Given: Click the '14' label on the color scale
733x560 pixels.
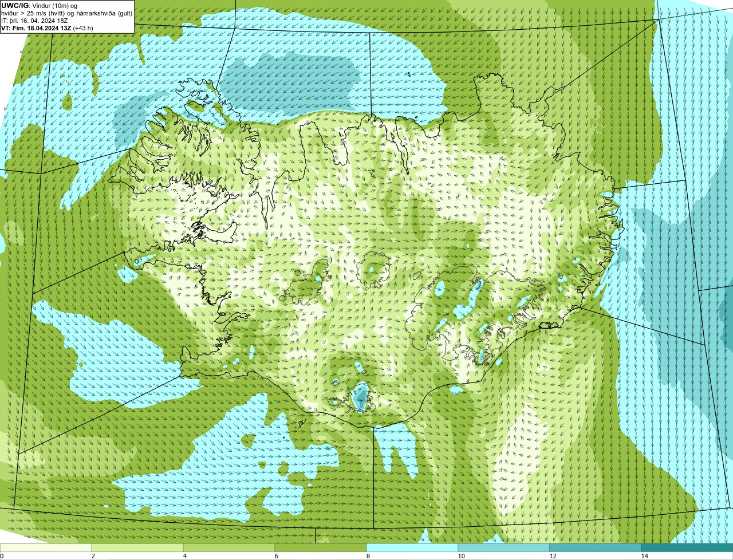Looking at the screenshot, I should click(x=644, y=556).
